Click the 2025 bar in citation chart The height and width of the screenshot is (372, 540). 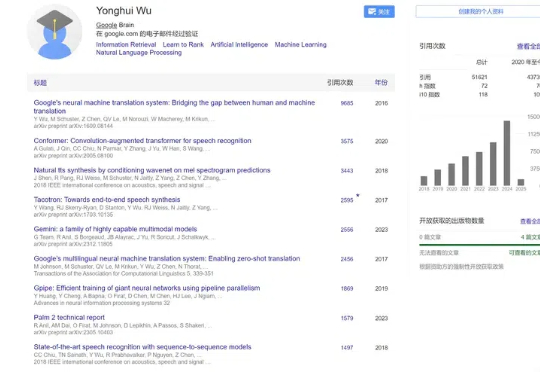coord(521,183)
